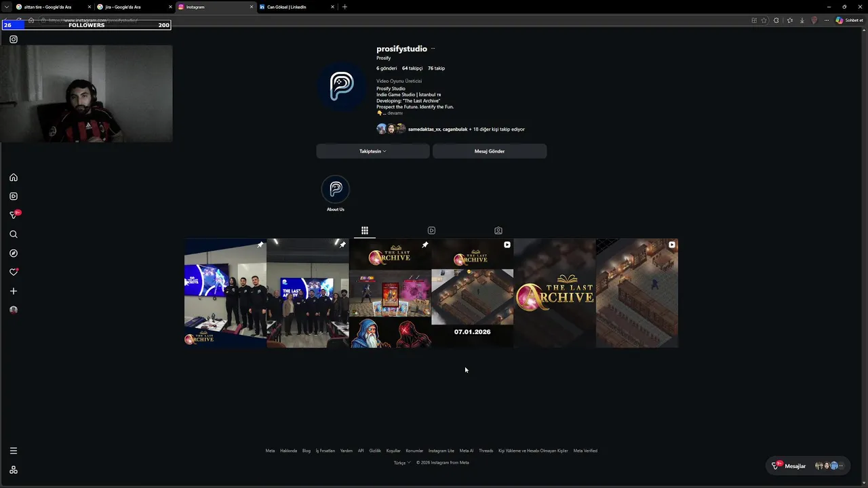Viewport: 868px width, 488px height.
Task: Click the prosifystudio username heading
Action: click(401, 49)
